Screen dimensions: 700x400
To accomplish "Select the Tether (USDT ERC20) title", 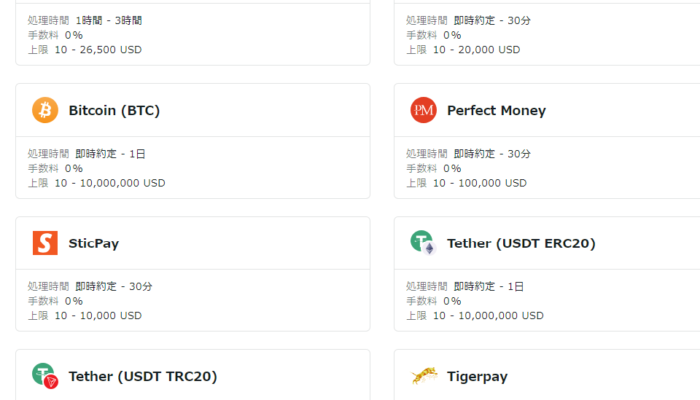I will (521, 243).
